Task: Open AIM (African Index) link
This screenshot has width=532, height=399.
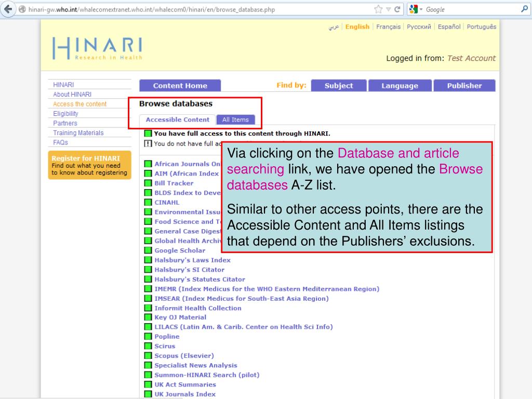Action: pos(187,174)
